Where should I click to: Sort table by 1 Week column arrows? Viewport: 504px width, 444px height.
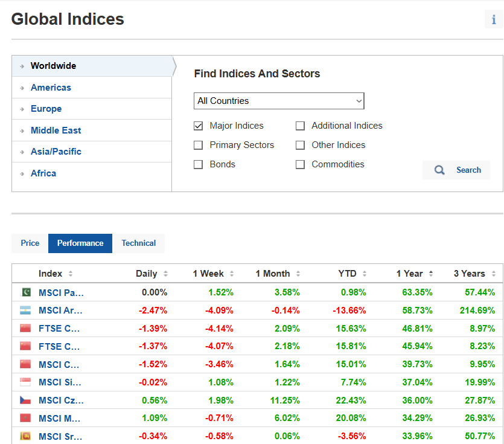[x=232, y=274]
